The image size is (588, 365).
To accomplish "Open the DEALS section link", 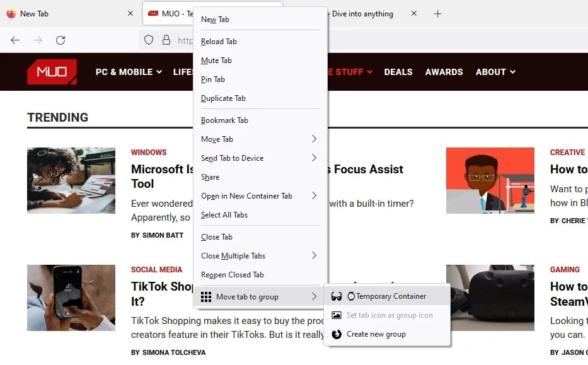I will (x=398, y=72).
